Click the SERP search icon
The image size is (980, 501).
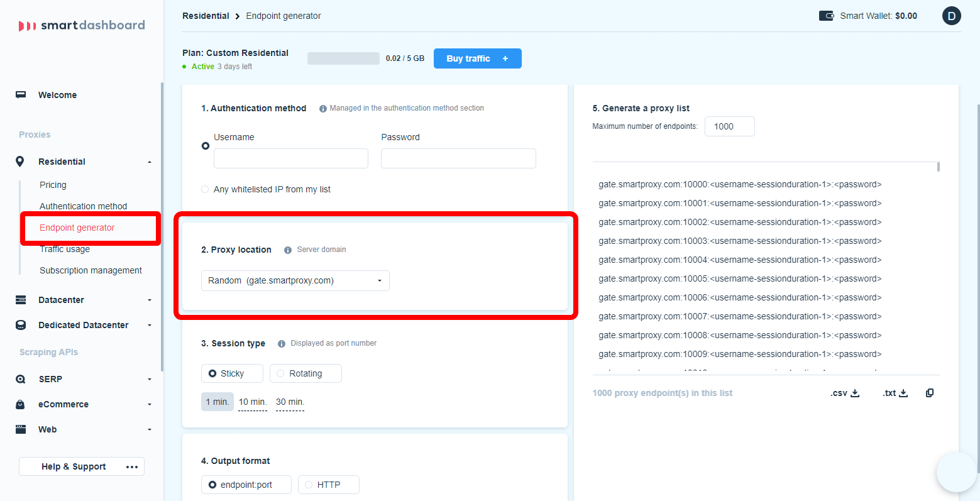click(x=21, y=379)
